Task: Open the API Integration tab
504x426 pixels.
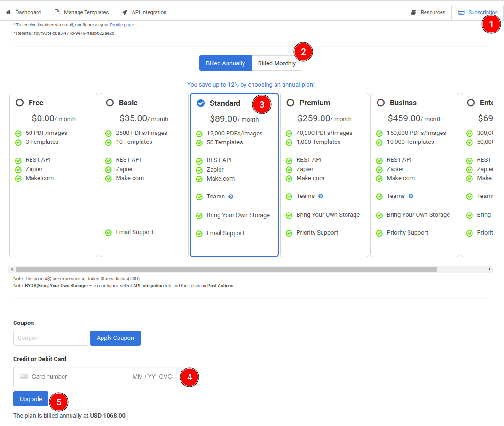Action: point(149,12)
